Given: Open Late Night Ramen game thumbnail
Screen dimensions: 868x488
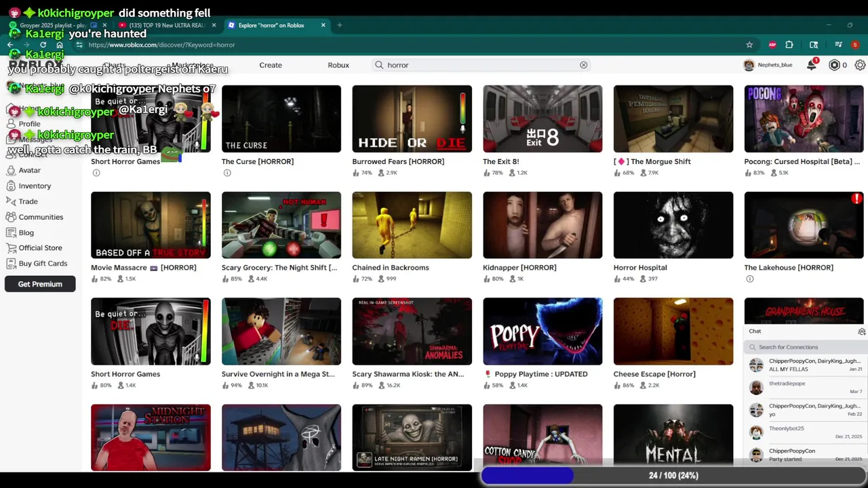Looking at the screenshot, I should click(412, 437).
